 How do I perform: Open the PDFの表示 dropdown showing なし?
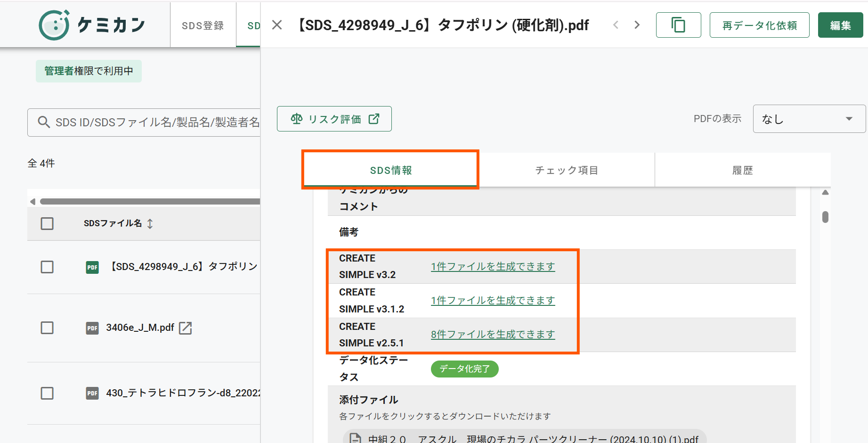pyautogui.click(x=809, y=119)
